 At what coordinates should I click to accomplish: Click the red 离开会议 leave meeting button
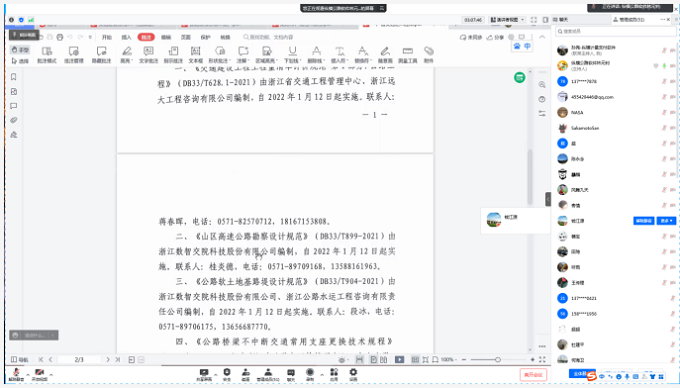[533, 375]
